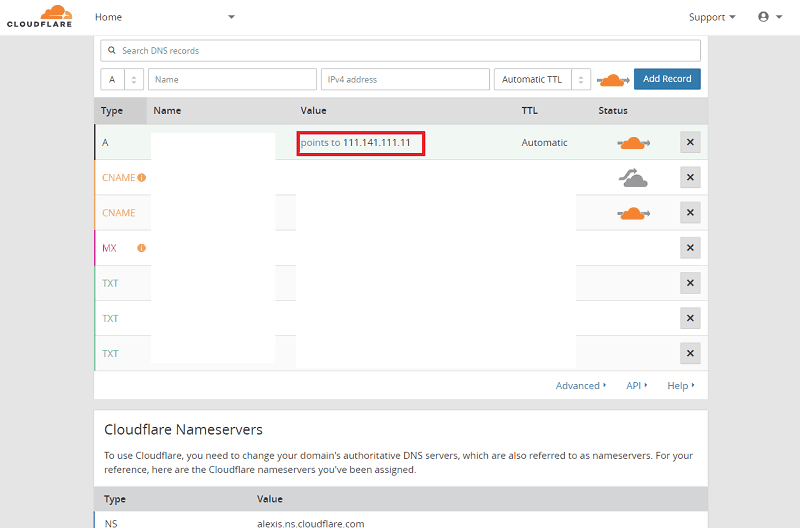Toggle orange cloud on second CNAME record
Viewport: 800px width, 528px height.
(x=633, y=213)
